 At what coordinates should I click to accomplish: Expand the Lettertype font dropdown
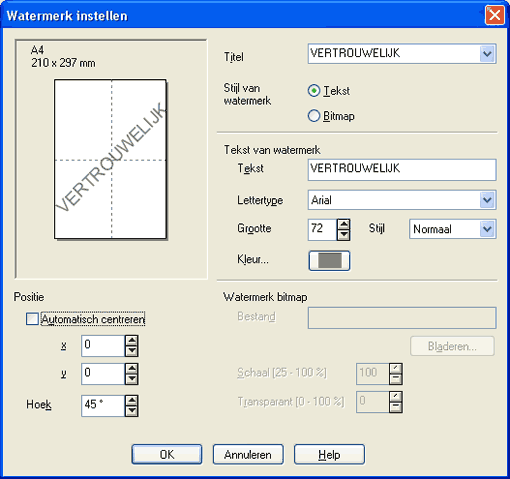point(487,200)
